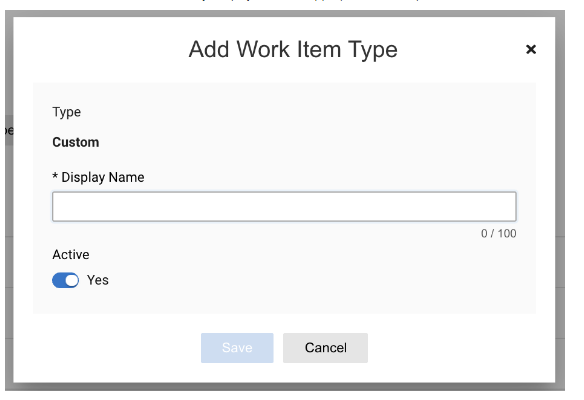584x400 pixels.
Task: Click into the Display Name text field
Action: point(284,206)
